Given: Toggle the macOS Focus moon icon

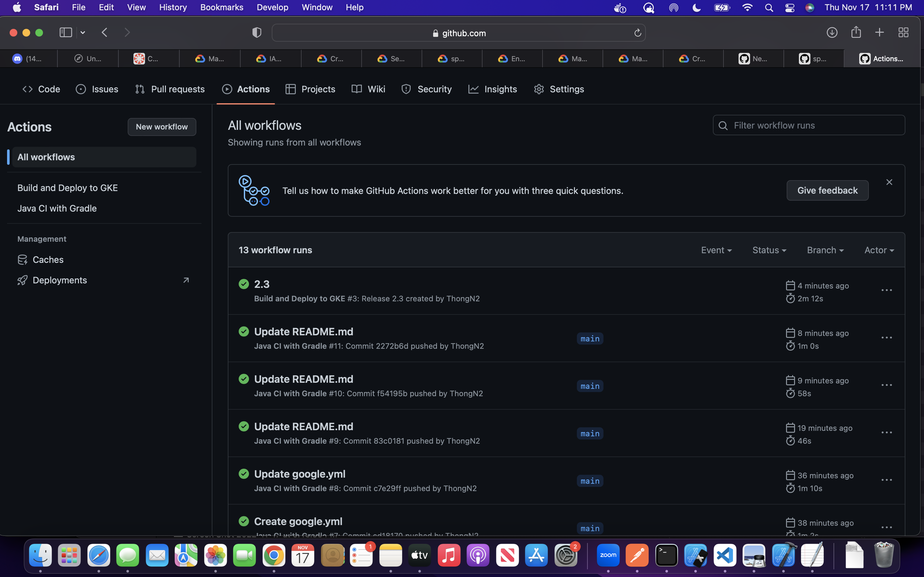Looking at the screenshot, I should pos(697,8).
